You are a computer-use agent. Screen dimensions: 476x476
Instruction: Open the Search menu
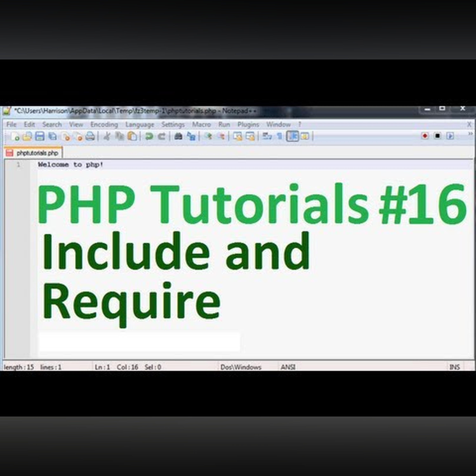52,124
